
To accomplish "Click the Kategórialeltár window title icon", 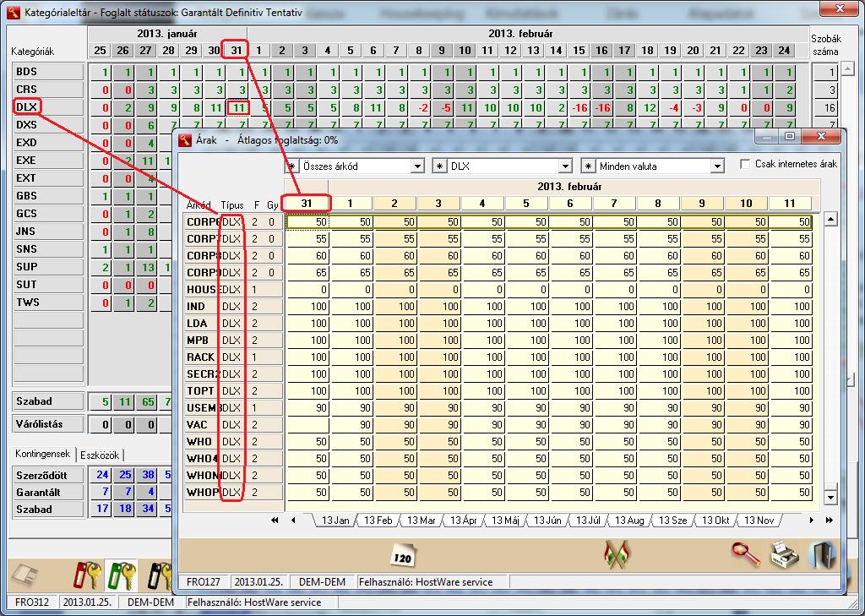I will (14, 12).
